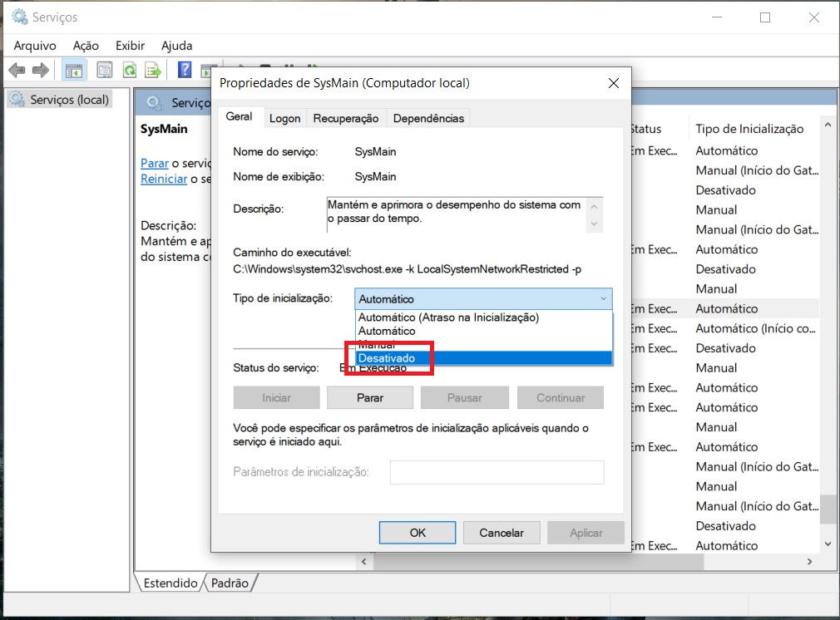Click the Back arrow toolbar icon

pyautogui.click(x=17, y=70)
